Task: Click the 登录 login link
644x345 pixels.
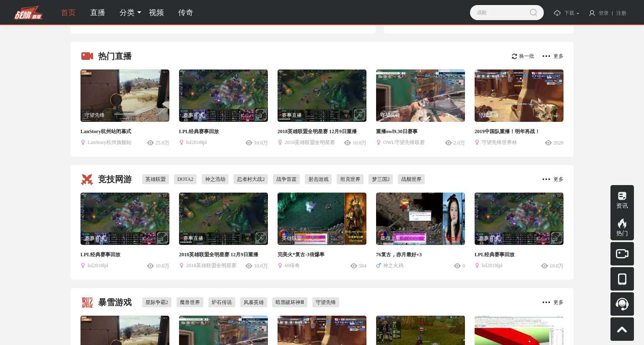Action: pos(604,13)
